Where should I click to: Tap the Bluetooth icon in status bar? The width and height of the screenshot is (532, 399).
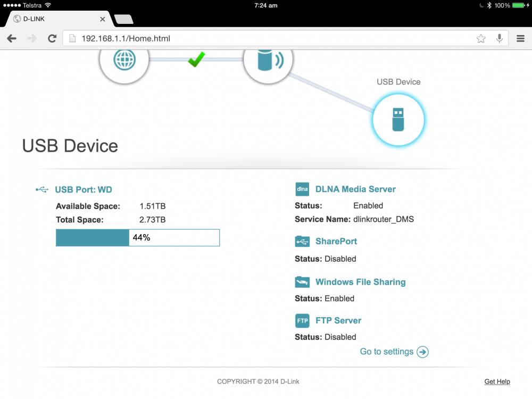coord(489,5)
